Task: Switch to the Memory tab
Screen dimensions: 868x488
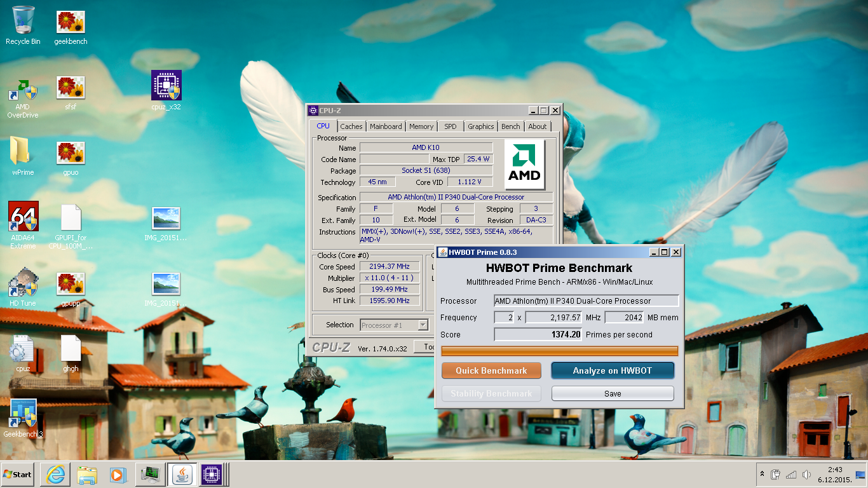Action: point(421,126)
